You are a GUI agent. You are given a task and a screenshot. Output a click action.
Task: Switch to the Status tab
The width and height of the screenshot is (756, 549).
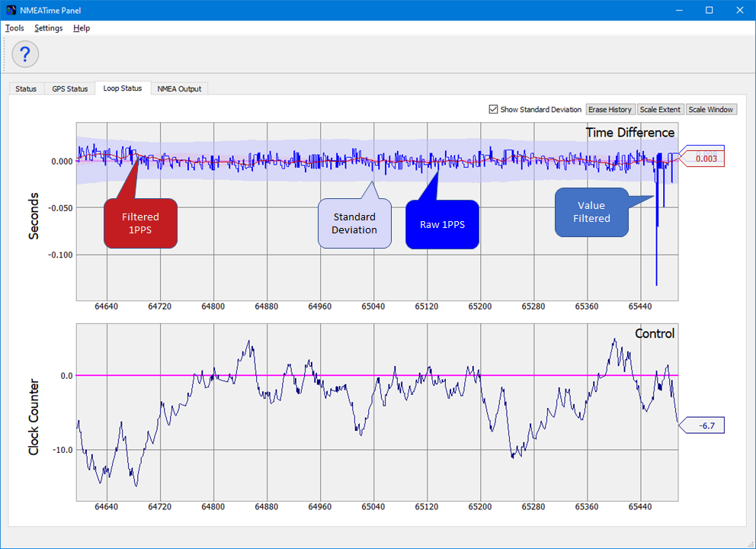[x=26, y=88]
